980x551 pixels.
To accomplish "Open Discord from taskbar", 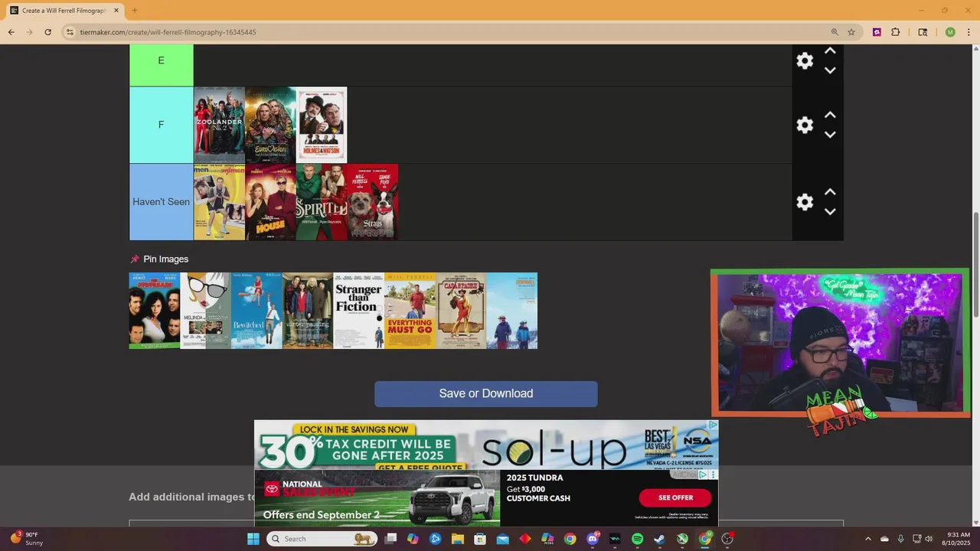I will pyautogui.click(x=593, y=539).
